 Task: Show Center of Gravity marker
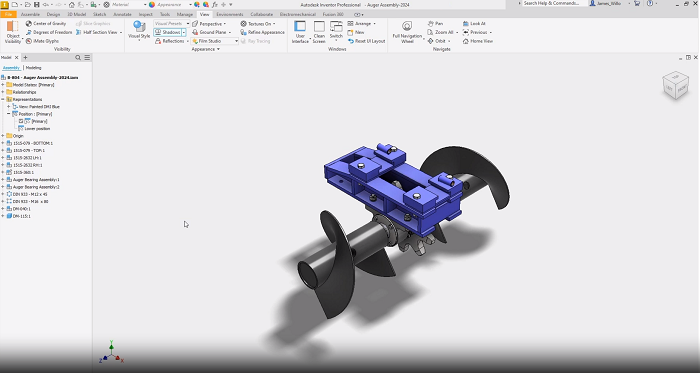tap(46, 24)
